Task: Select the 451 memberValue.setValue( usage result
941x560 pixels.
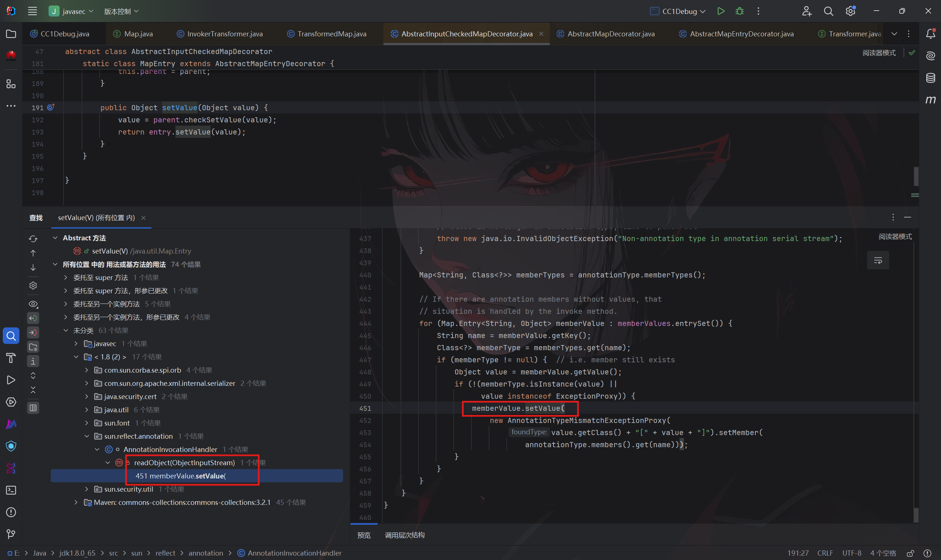Action: point(181,476)
